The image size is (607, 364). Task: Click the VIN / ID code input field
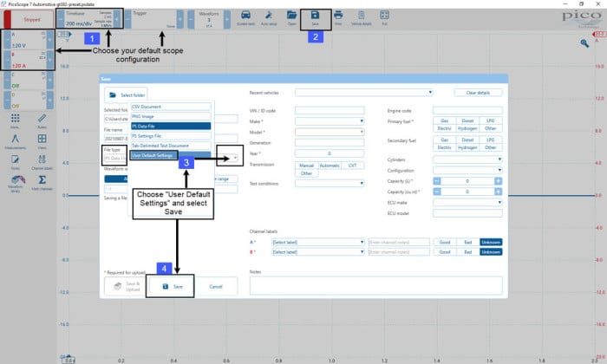(330, 110)
